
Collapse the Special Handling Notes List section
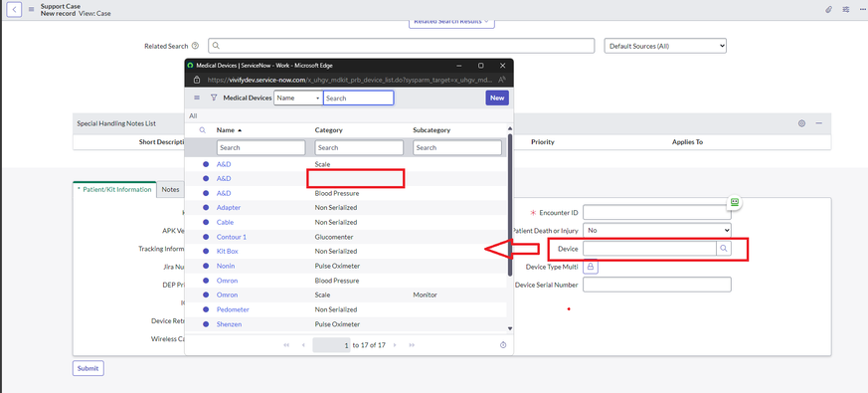pos(818,123)
